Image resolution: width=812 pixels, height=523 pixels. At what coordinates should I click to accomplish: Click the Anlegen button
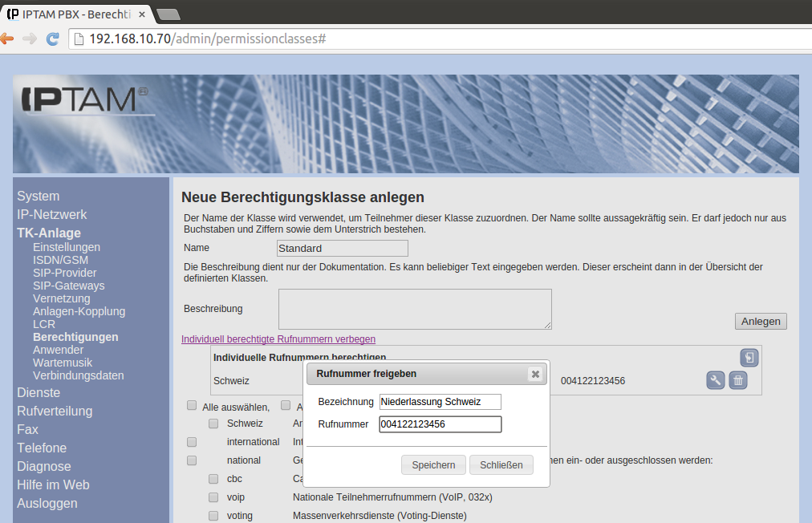pos(760,321)
